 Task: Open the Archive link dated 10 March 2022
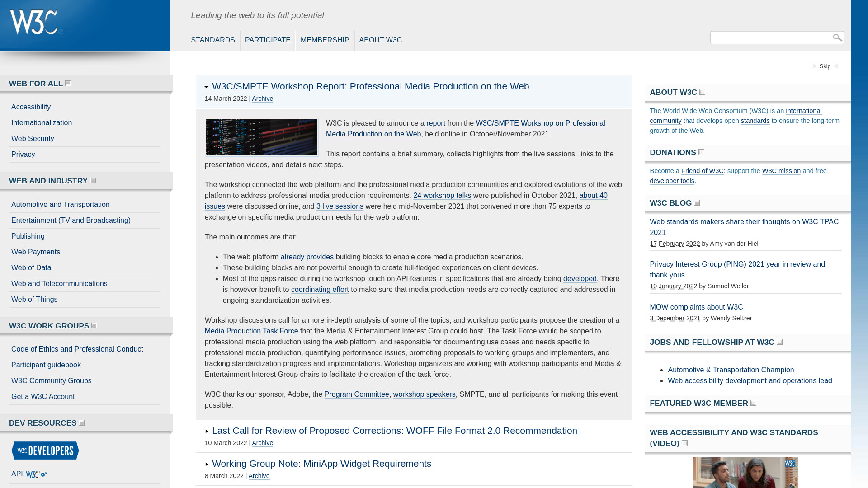click(262, 443)
